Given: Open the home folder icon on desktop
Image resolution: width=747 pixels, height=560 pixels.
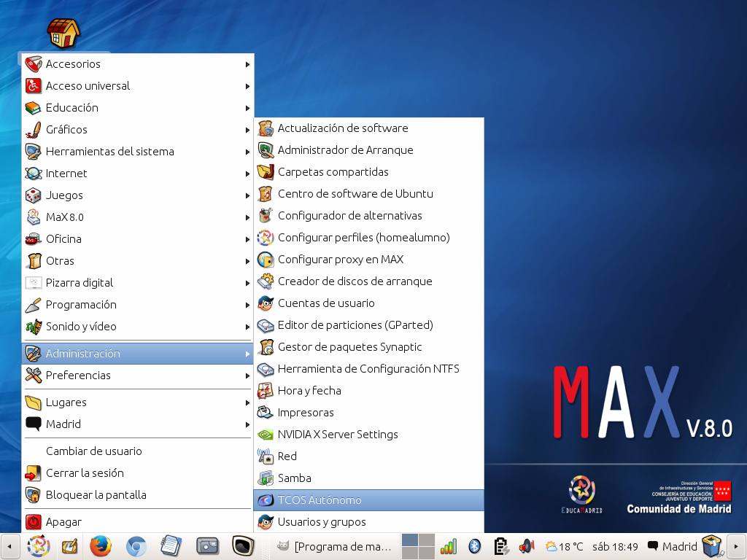Looking at the screenshot, I should click(x=63, y=33).
